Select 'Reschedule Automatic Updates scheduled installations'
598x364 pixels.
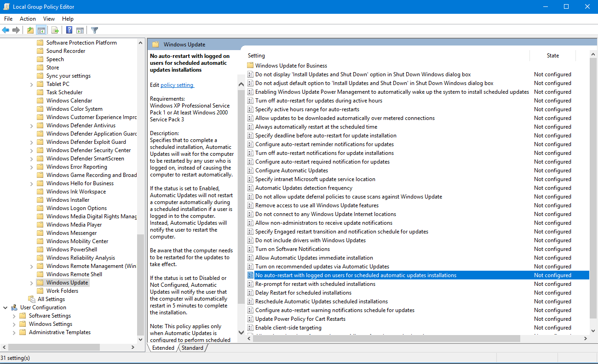coord(322,301)
